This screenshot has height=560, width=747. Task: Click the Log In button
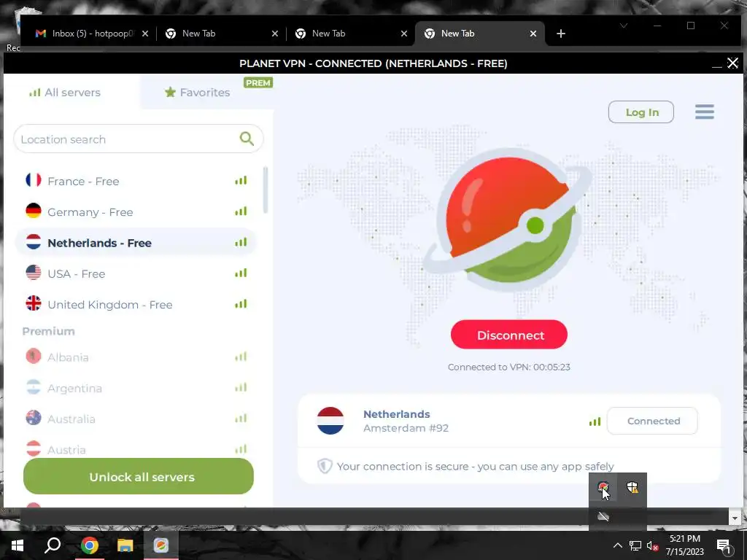pos(641,112)
